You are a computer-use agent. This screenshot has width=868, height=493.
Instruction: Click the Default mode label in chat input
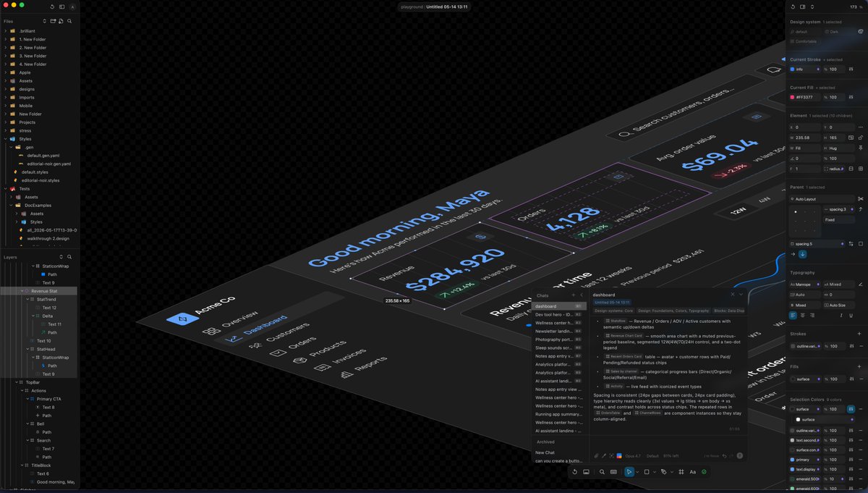click(x=652, y=456)
